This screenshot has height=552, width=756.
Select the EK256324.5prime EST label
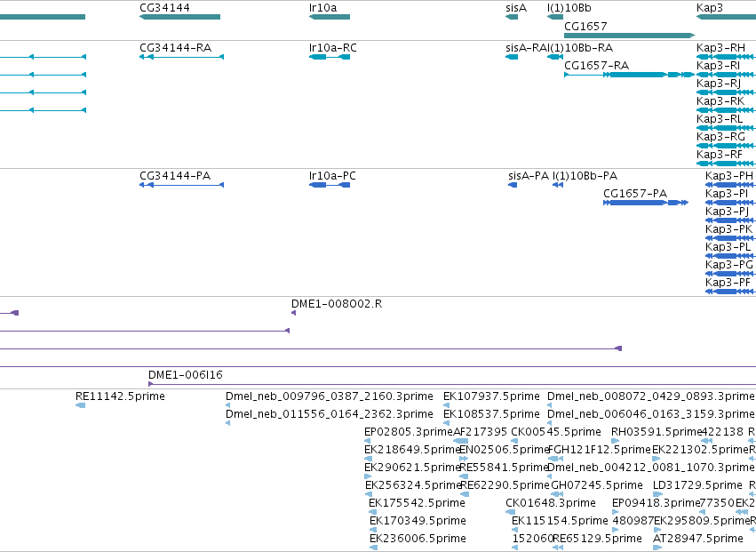[413, 485]
